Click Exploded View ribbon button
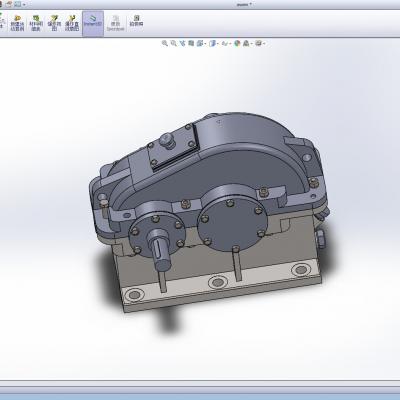 [54, 23]
